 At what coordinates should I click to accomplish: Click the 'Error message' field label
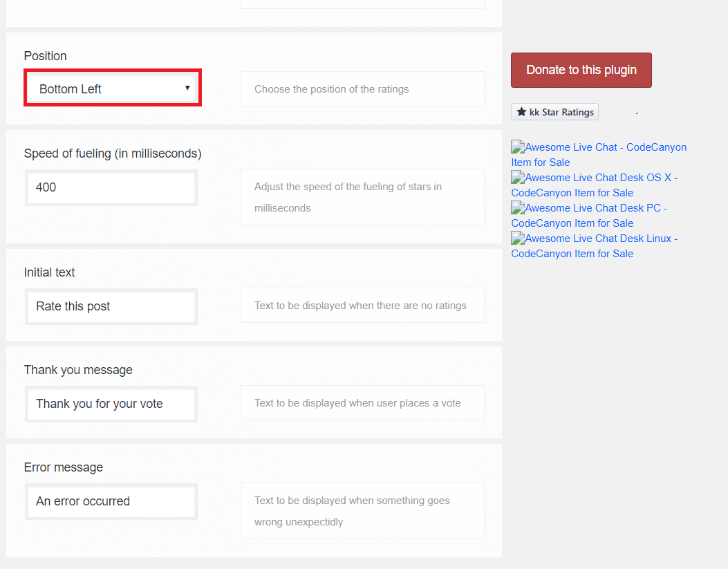click(64, 467)
